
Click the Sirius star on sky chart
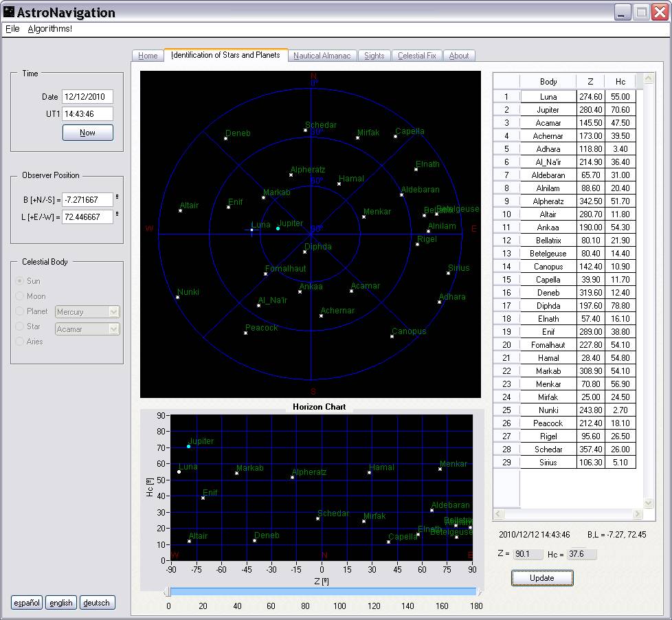point(448,273)
